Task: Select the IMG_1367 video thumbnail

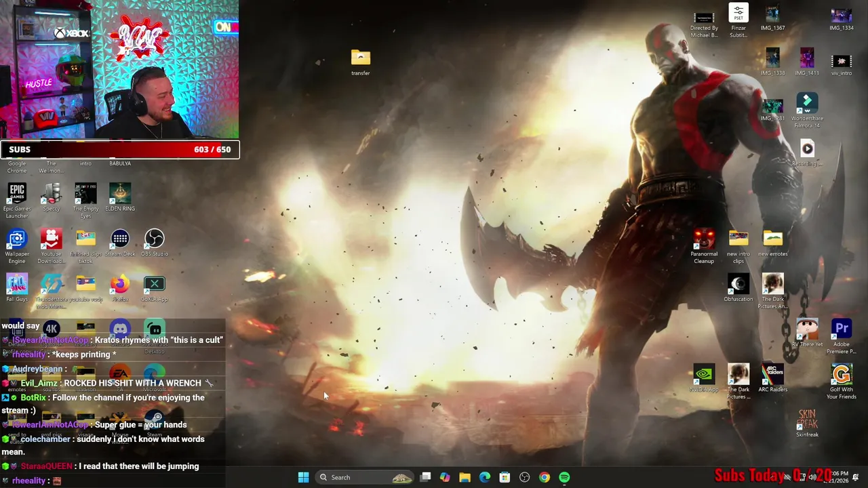Action: pos(773,17)
